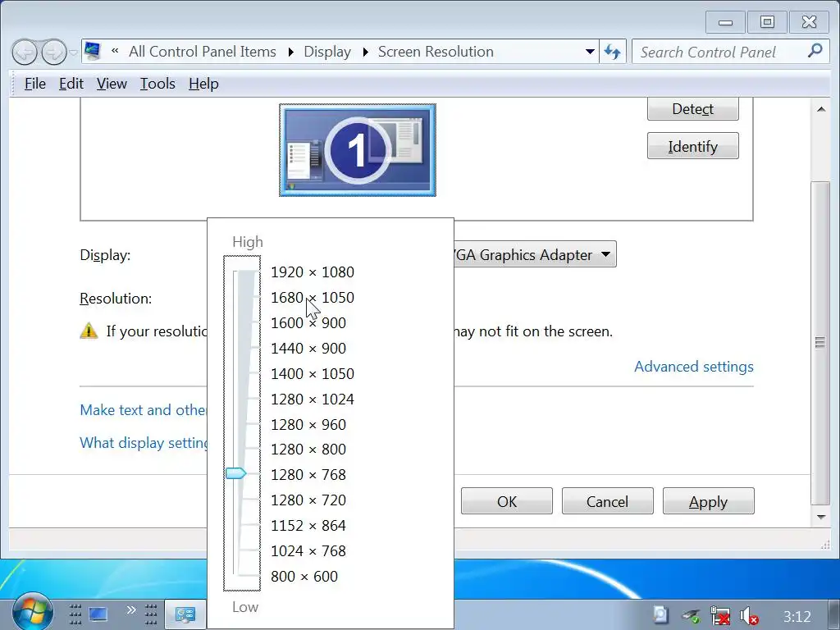
Task: Open the VGA Graphics Adapter display dropdown
Action: [535, 254]
